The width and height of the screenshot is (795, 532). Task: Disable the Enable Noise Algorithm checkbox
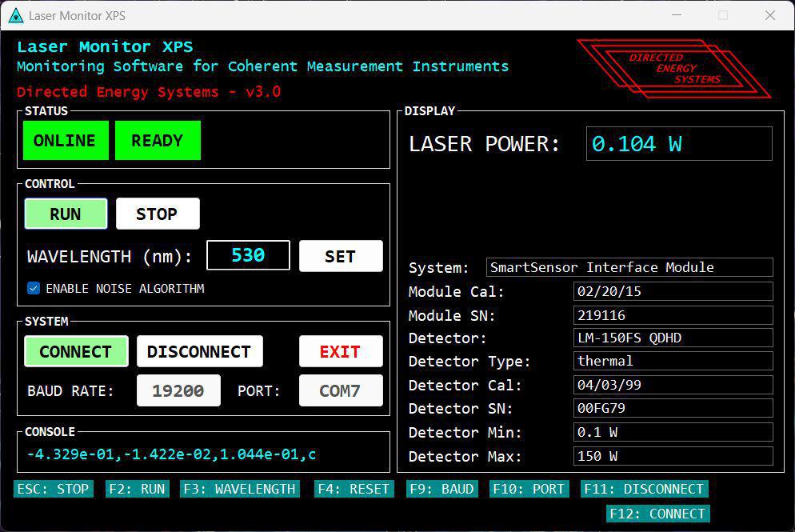34,289
